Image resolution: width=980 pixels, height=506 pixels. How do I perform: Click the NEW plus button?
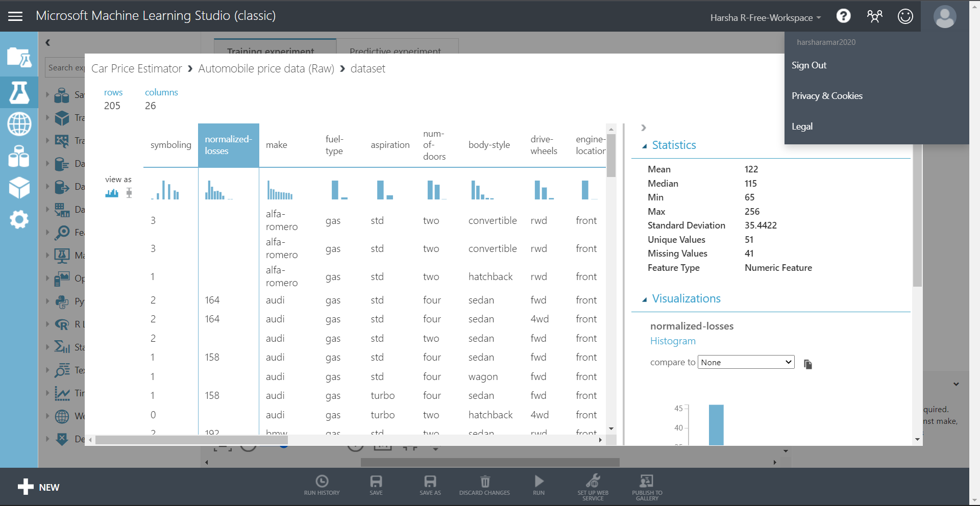(39, 487)
